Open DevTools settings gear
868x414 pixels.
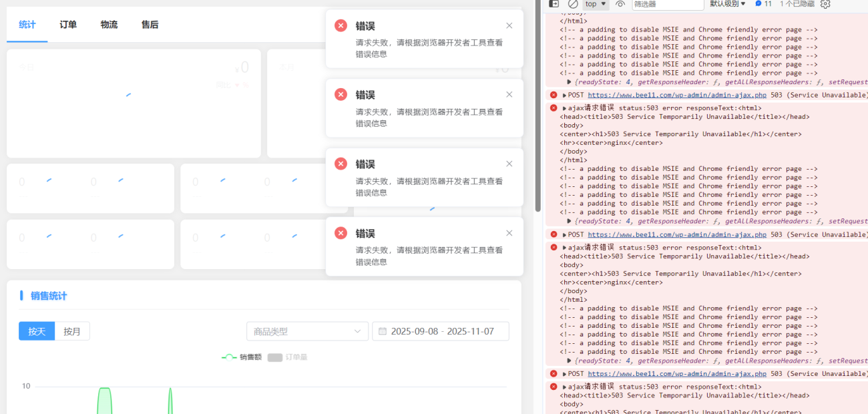[x=825, y=5]
